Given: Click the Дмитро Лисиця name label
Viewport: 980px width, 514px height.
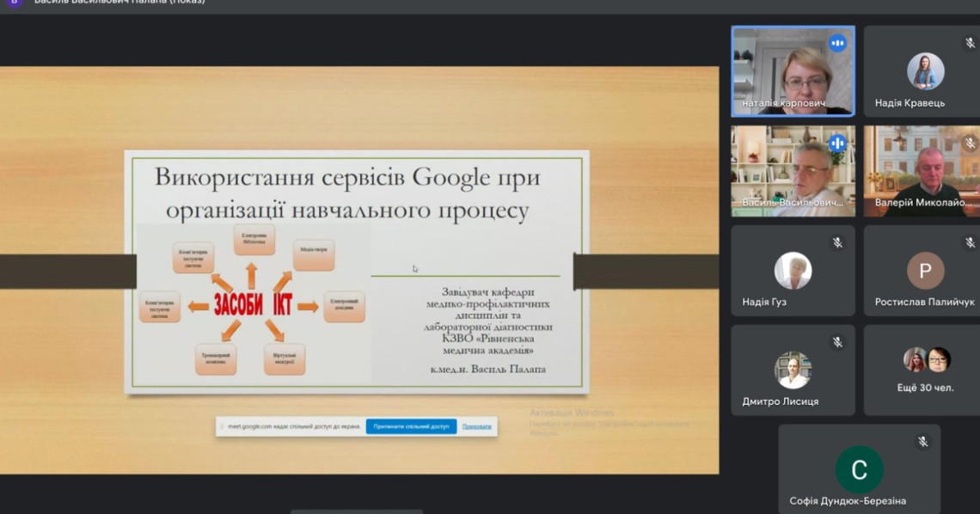Looking at the screenshot, I should pyautogui.click(x=781, y=401).
